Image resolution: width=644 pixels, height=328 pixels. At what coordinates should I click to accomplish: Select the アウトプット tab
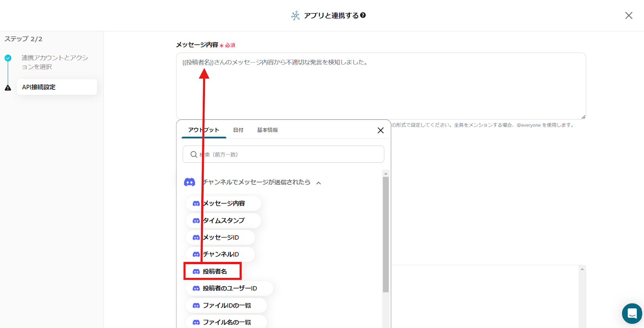[x=204, y=130]
